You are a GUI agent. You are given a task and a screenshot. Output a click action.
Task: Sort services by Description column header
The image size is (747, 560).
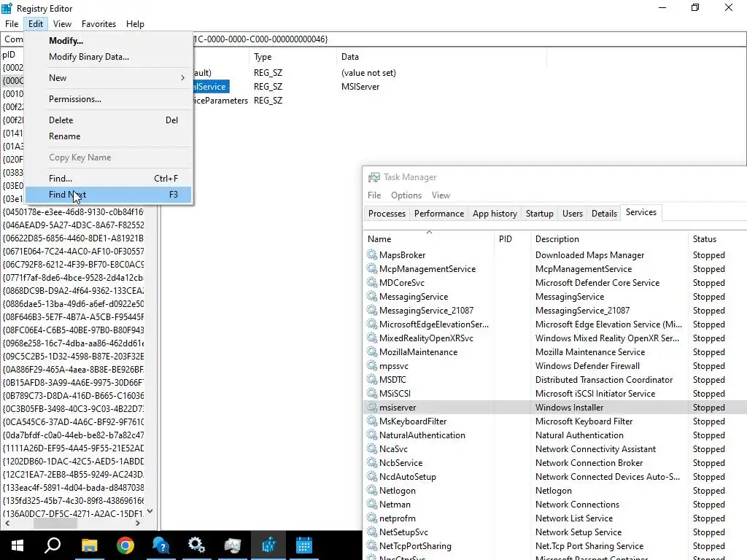609,239
